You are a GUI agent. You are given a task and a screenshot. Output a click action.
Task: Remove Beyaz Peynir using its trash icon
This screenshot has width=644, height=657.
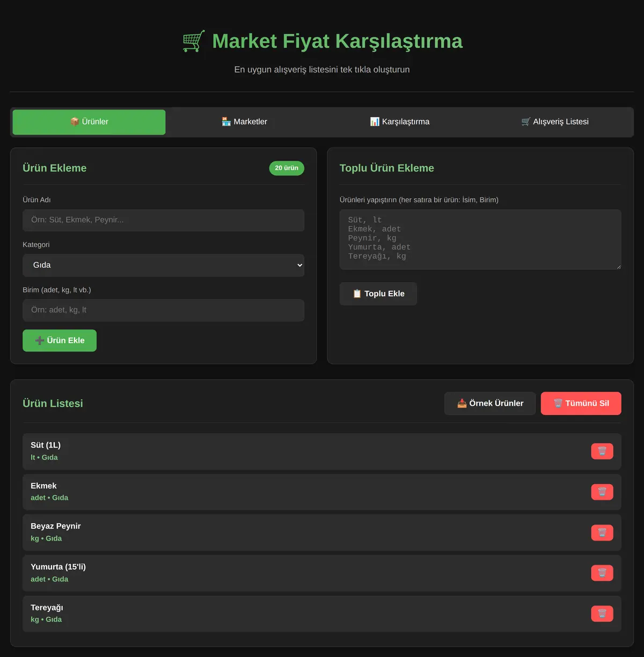click(602, 532)
